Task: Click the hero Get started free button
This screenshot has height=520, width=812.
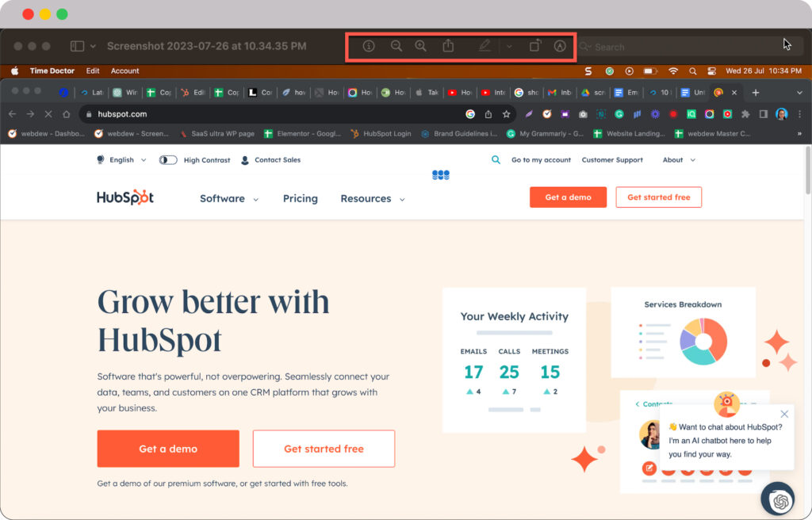Action: click(324, 449)
